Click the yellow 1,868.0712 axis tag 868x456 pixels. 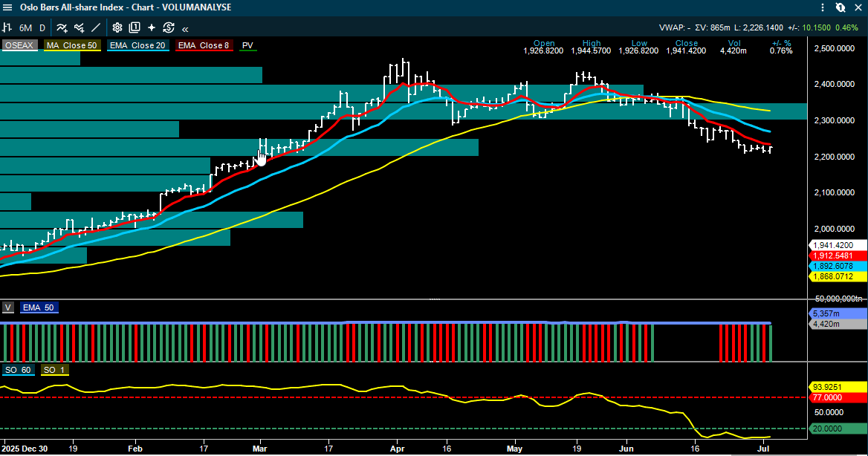click(x=836, y=276)
